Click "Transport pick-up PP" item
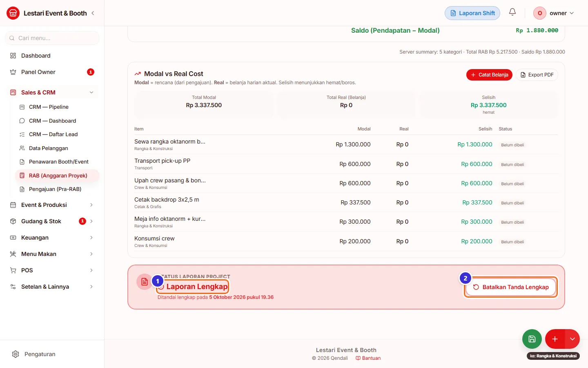The height and width of the screenshot is (368, 588). pos(162,161)
